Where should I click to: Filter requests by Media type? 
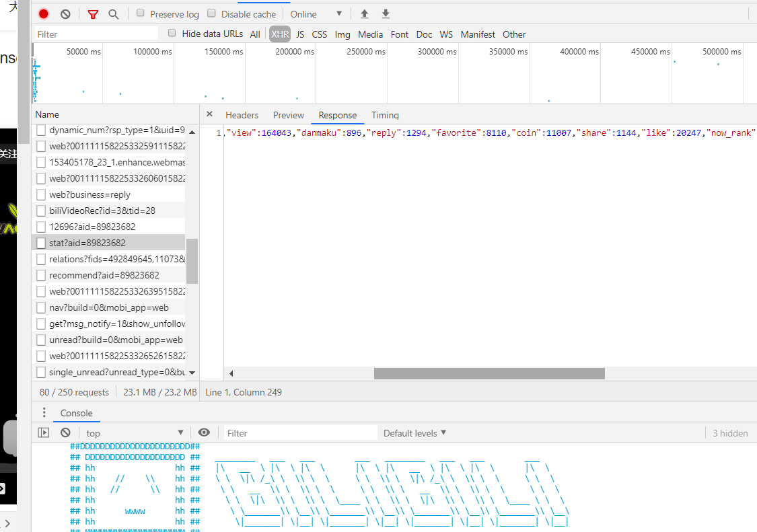coord(370,34)
